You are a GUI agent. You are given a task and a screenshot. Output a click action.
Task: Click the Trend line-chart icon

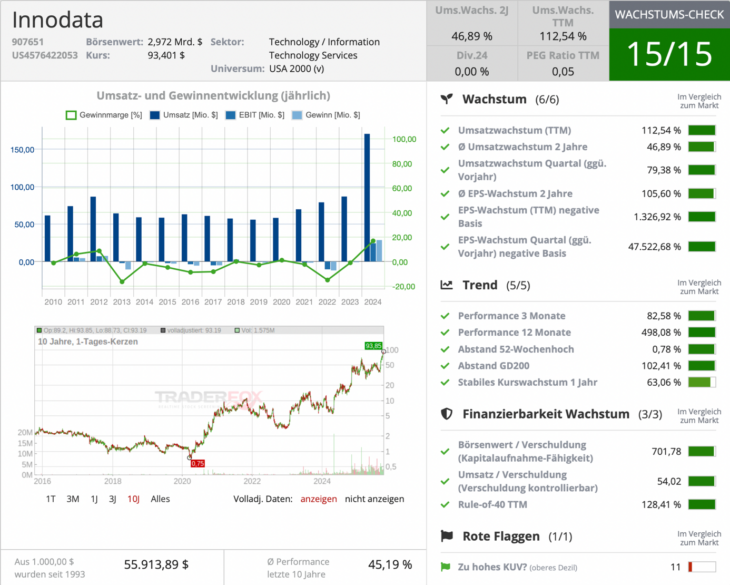point(448,285)
